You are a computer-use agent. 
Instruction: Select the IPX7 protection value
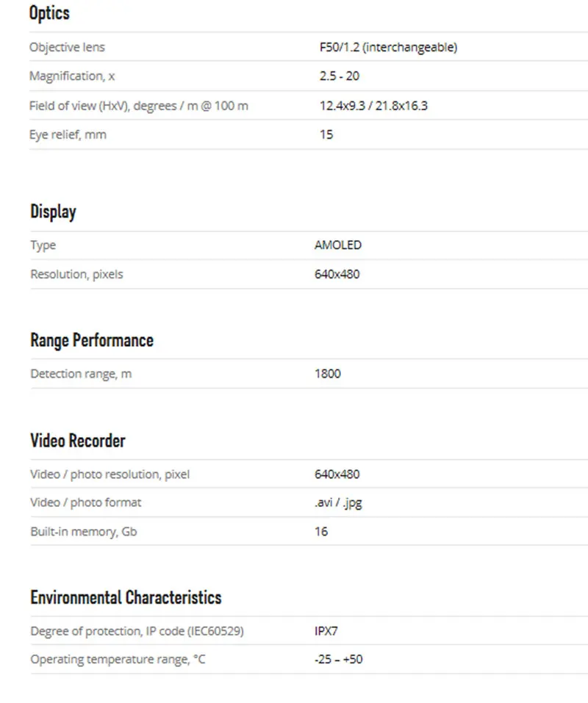[x=326, y=631]
